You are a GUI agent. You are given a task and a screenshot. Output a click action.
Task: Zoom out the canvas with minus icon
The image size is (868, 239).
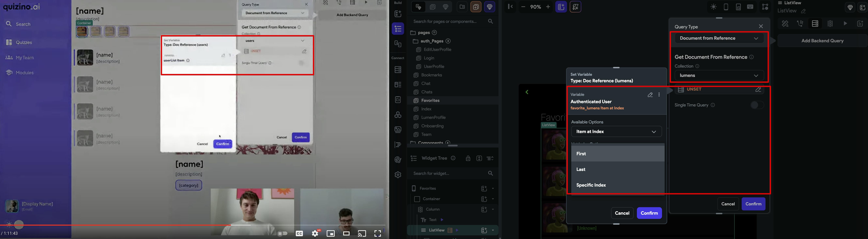523,7
